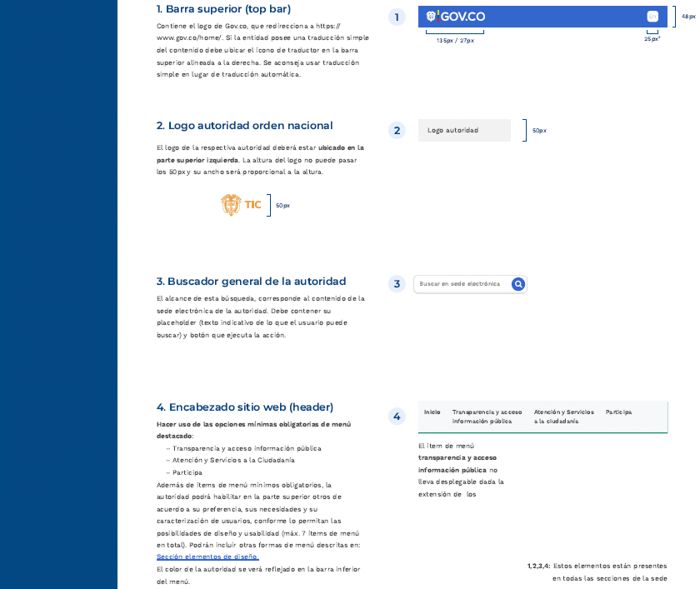Click the orange TIC ministry logo

242,205
